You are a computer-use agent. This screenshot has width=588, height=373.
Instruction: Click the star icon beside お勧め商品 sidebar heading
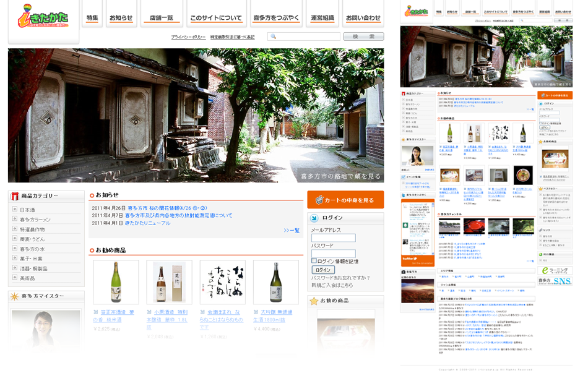314,301
